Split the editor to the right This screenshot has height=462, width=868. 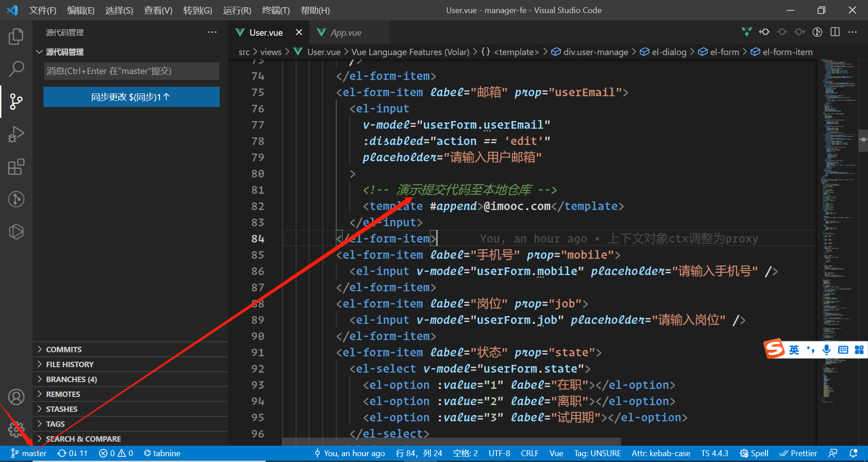(835, 32)
